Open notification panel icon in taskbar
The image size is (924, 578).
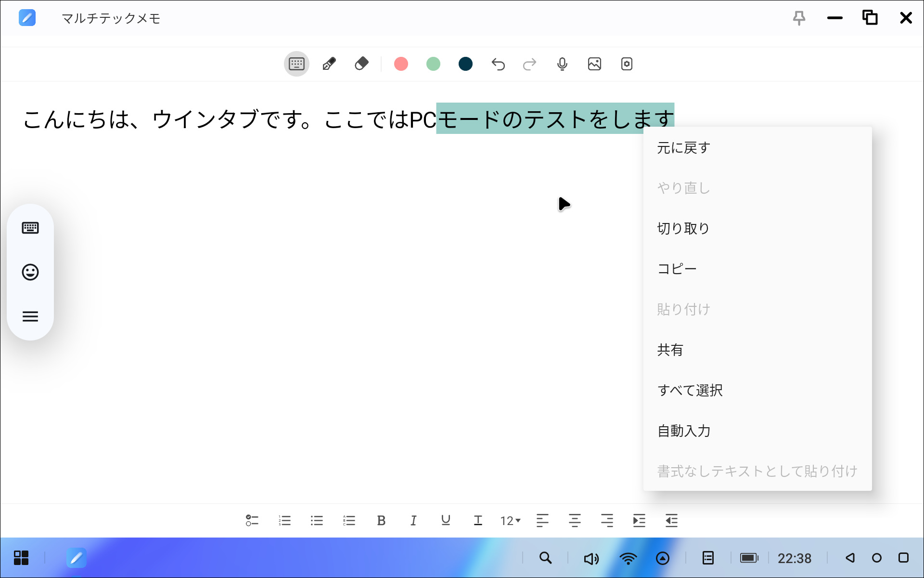point(708,558)
